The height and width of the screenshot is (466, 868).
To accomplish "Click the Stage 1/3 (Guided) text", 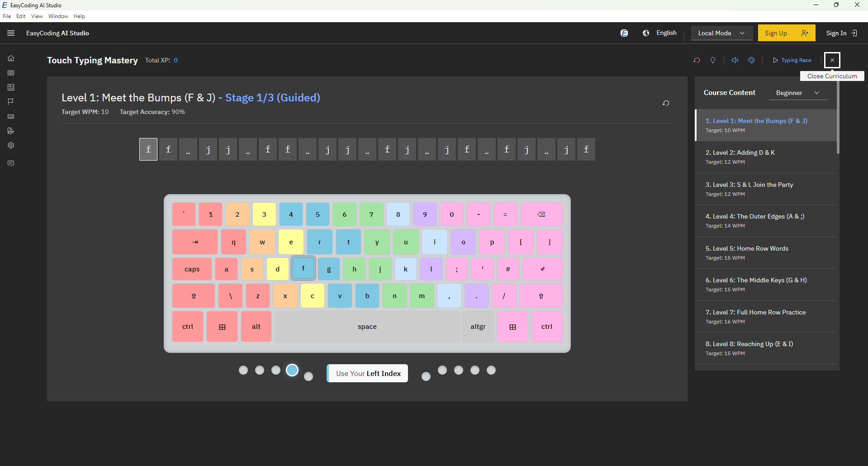I will (x=273, y=98).
